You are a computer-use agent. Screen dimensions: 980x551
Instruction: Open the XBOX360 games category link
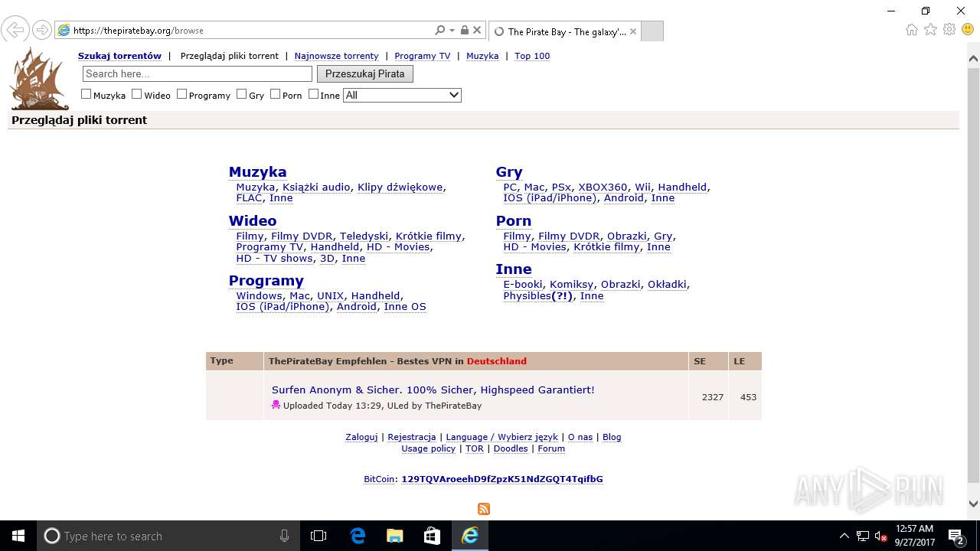[x=603, y=187]
